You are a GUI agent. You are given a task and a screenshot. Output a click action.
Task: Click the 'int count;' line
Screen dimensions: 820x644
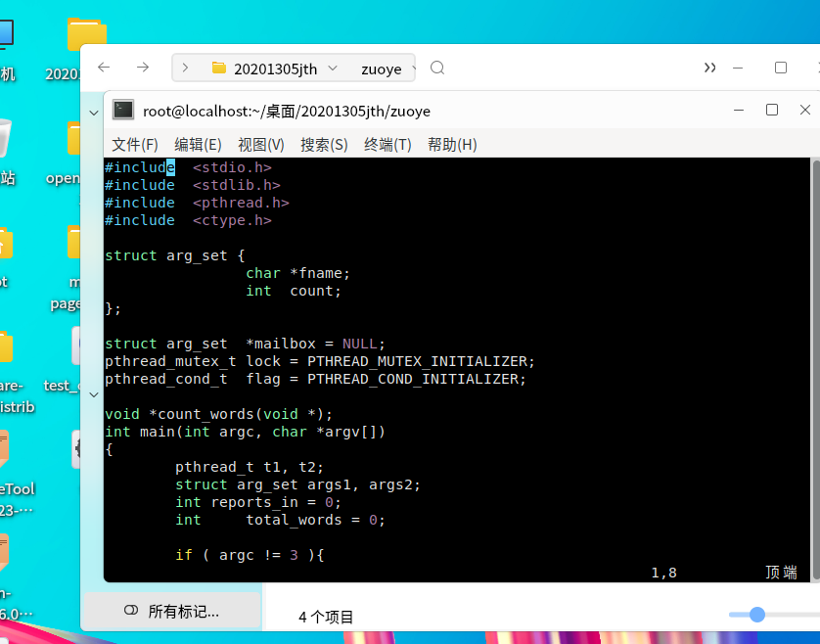coord(294,291)
